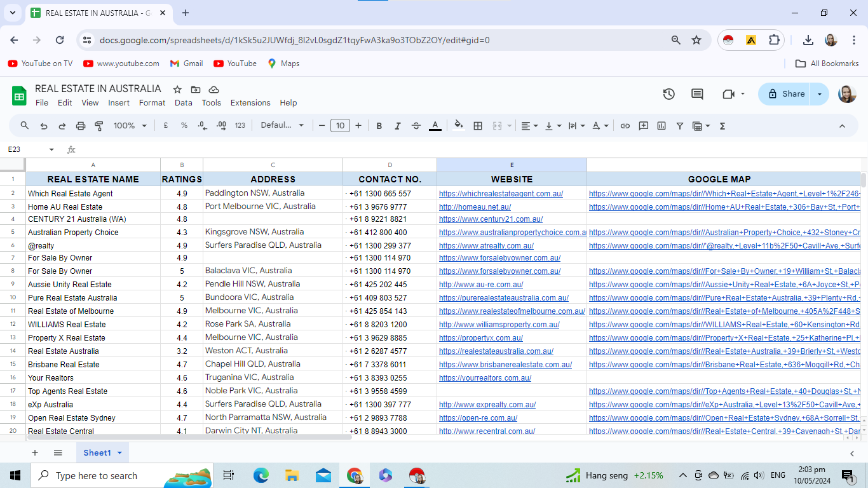
Task: Format the cell as currency
Action: tap(166, 126)
